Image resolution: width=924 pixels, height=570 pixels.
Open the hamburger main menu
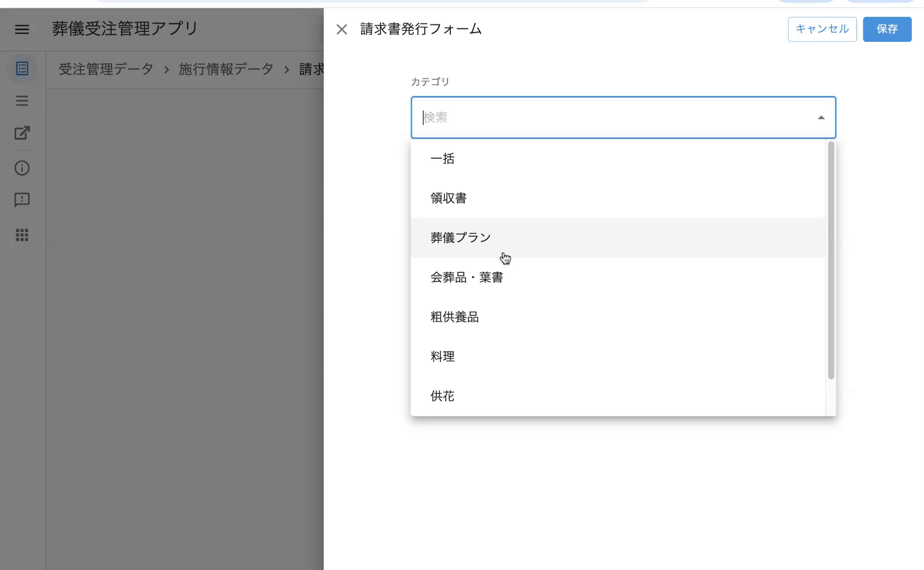click(22, 29)
